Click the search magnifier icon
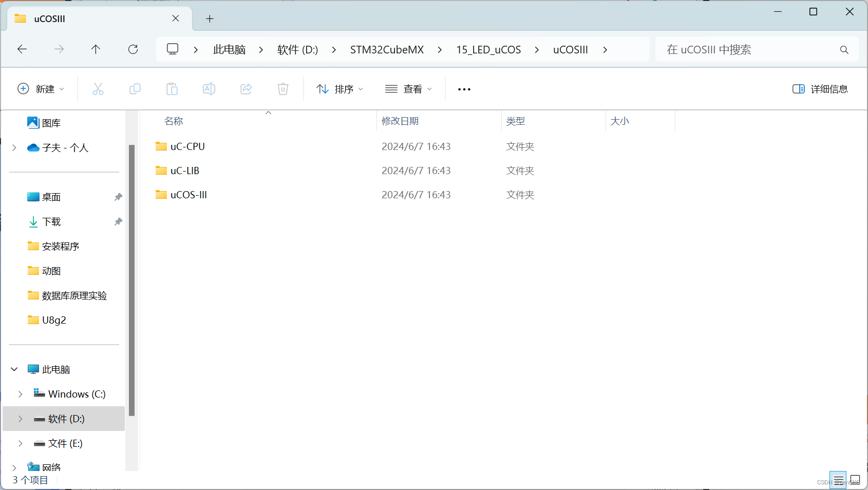This screenshot has width=868, height=490. (844, 50)
